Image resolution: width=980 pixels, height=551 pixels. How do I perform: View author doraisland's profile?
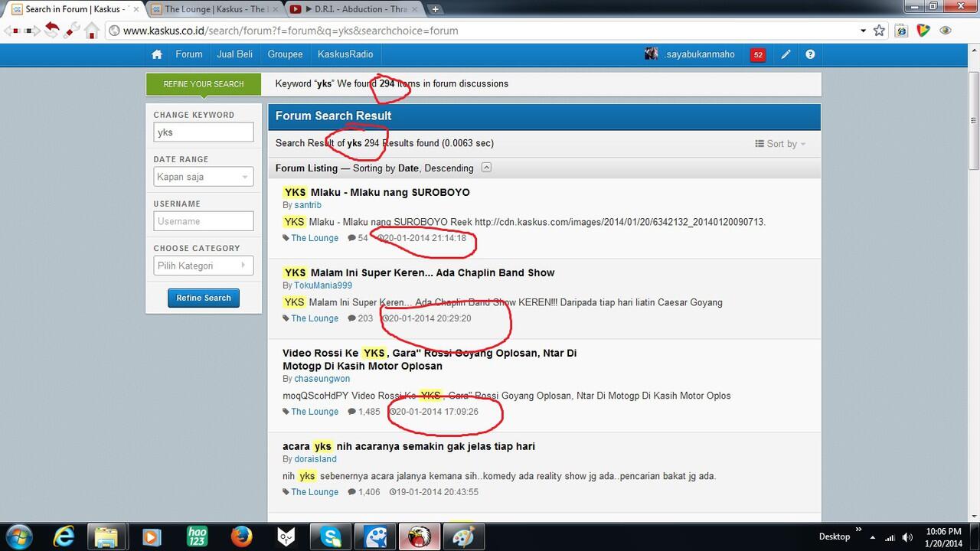pyautogui.click(x=315, y=459)
